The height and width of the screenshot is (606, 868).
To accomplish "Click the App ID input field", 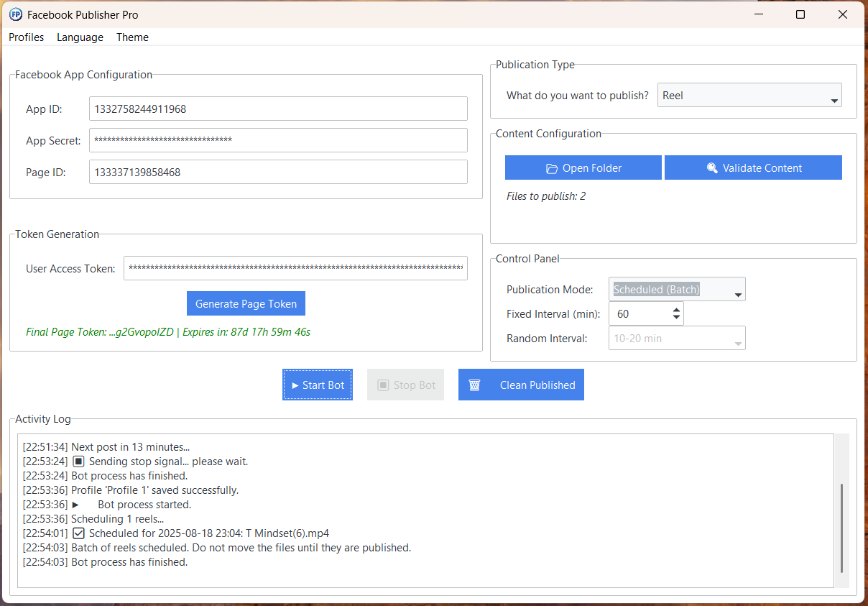I will 278,109.
